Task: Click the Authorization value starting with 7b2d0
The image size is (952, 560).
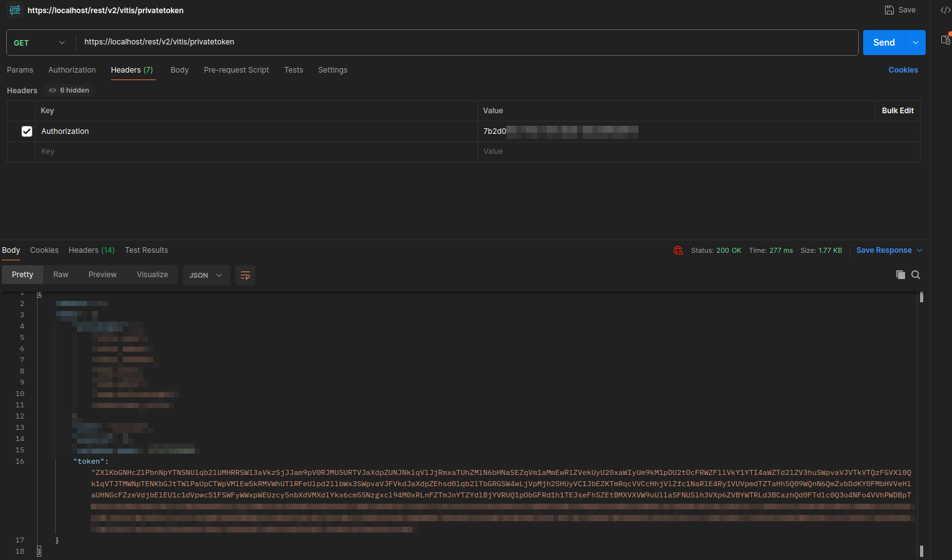Action: (699, 131)
